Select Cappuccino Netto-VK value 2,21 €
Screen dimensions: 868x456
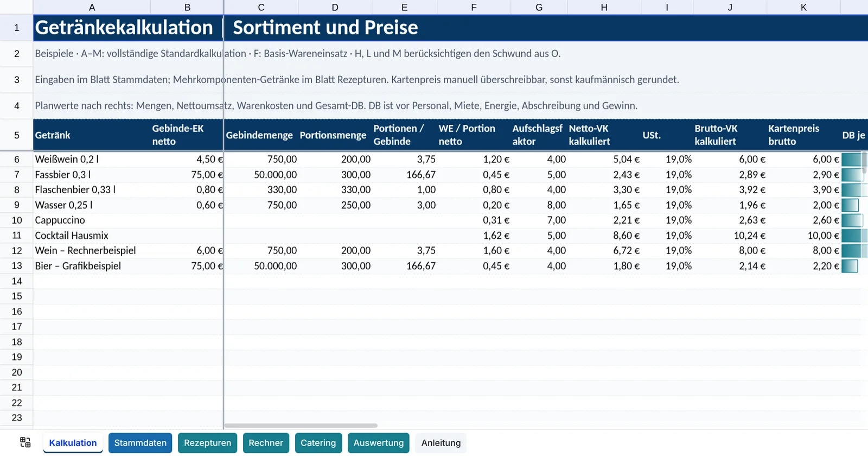pos(604,220)
